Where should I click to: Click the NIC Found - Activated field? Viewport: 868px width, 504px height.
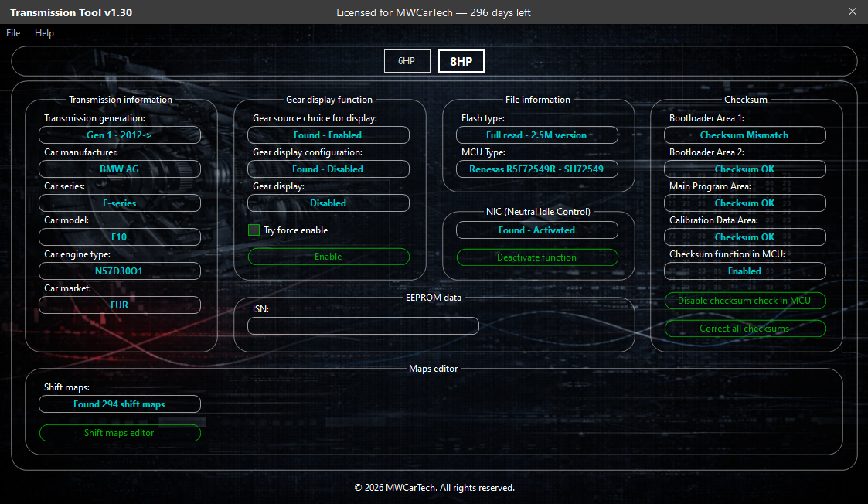(x=537, y=230)
